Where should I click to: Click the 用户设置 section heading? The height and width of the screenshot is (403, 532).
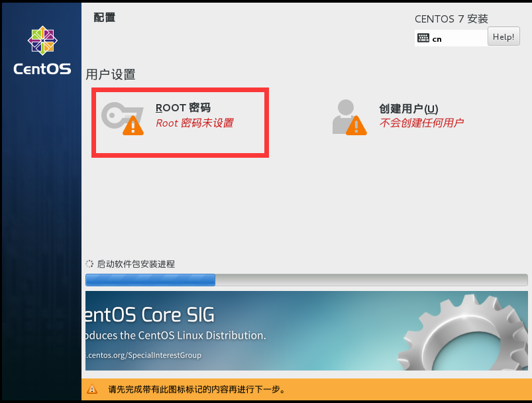111,74
